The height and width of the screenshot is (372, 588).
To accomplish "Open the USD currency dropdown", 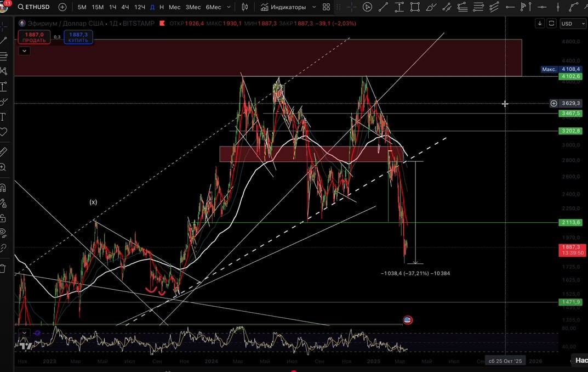I will (573, 23).
